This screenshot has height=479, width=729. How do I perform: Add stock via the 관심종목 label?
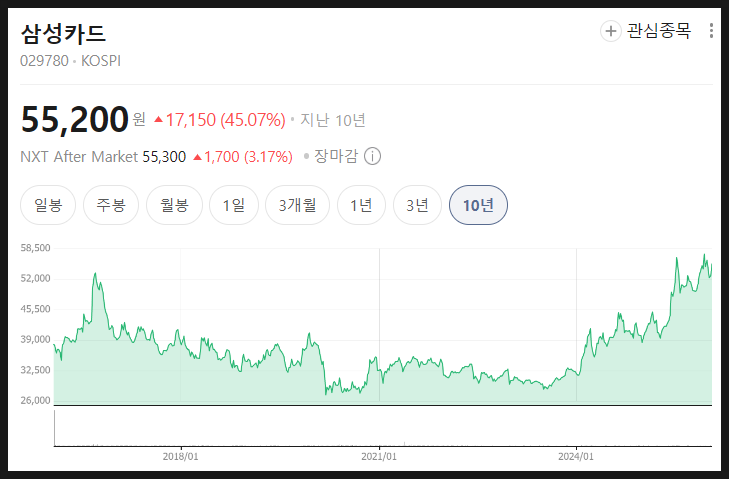pyautogui.click(x=659, y=31)
